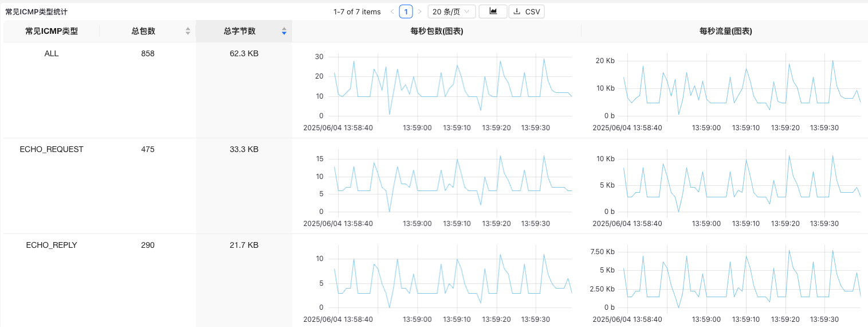Click the 每秒包数(图表) column header
Screen dimensions: 868x327
point(437,32)
